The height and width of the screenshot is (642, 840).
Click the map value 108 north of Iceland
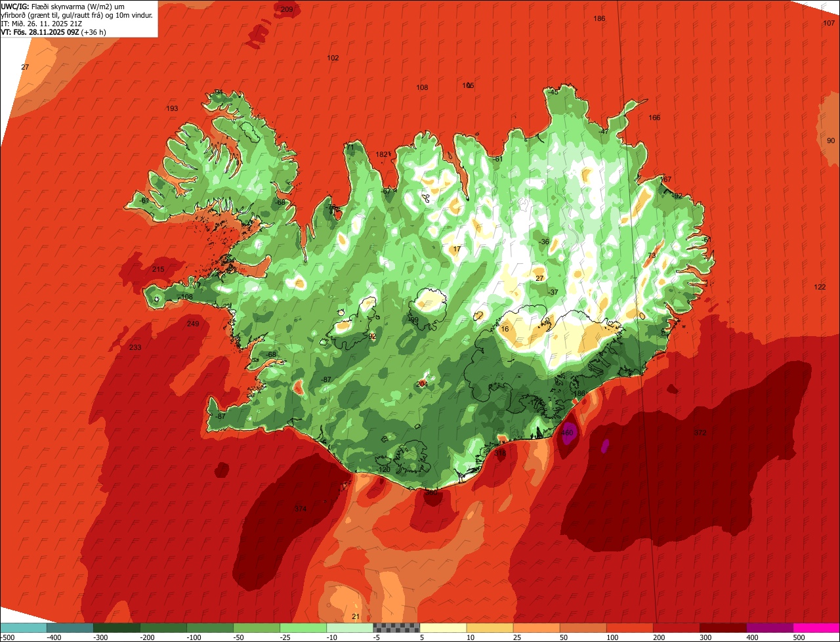point(422,87)
